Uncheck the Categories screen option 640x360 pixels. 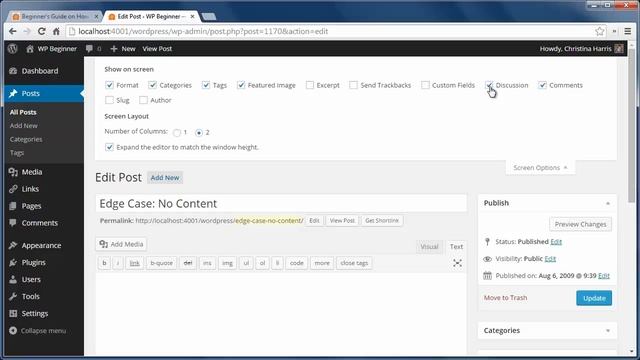(152, 85)
